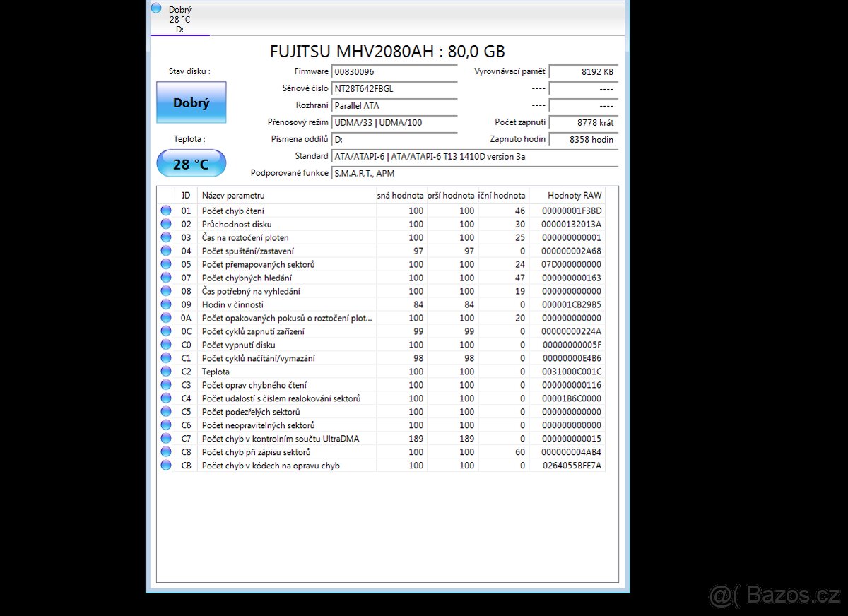Screen dimensions: 848x616
Task: Select the Teplota parameter name in table
Action: pos(216,372)
